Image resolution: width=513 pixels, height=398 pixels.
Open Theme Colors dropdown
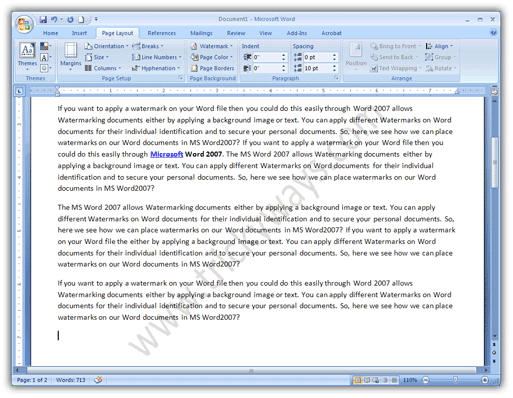pos(45,46)
